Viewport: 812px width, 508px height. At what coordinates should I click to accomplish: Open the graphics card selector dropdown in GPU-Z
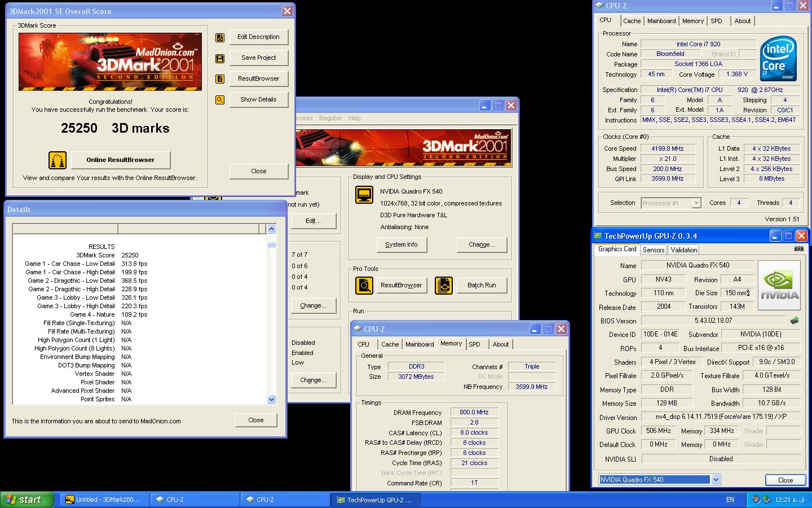point(716,480)
